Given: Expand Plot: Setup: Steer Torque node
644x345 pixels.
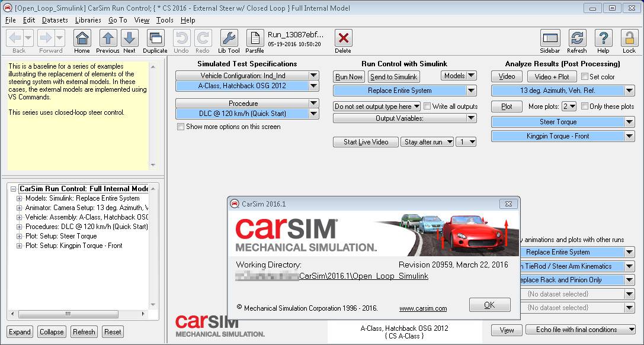Looking at the screenshot, I should pyautogui.click(x=19, y=236).
